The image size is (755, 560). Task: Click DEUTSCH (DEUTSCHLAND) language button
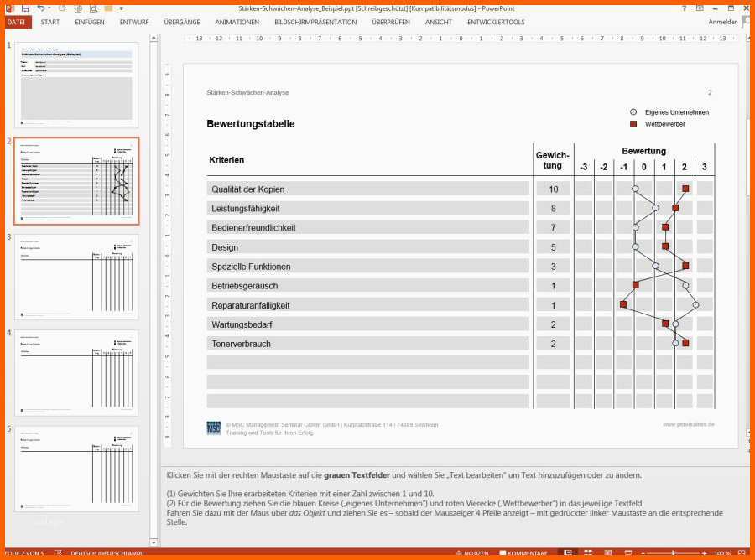tap(106, 553)
